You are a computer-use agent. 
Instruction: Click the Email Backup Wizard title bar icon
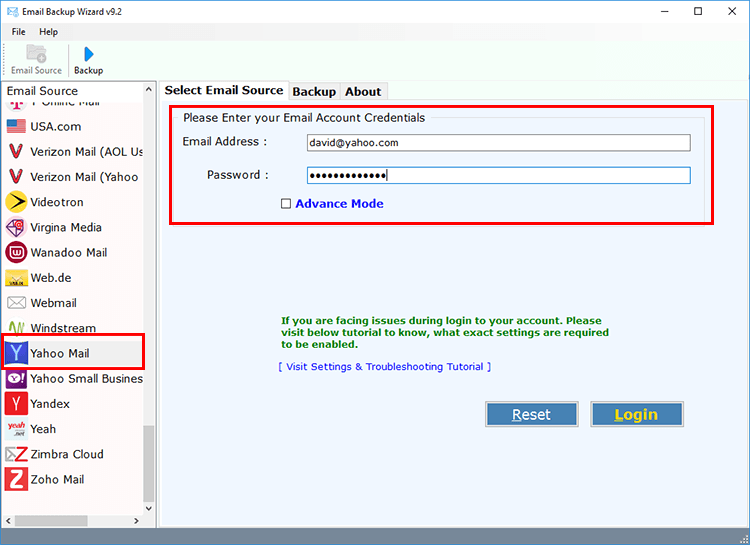pyautogui.click(x=12, y=11)
